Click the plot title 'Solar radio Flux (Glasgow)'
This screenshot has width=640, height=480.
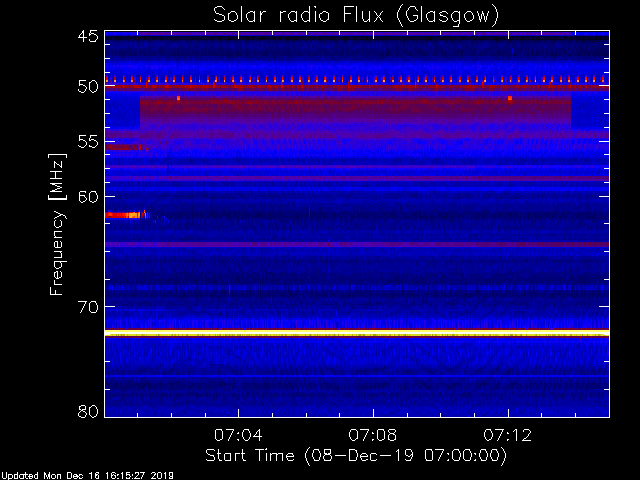coord(356,16)
